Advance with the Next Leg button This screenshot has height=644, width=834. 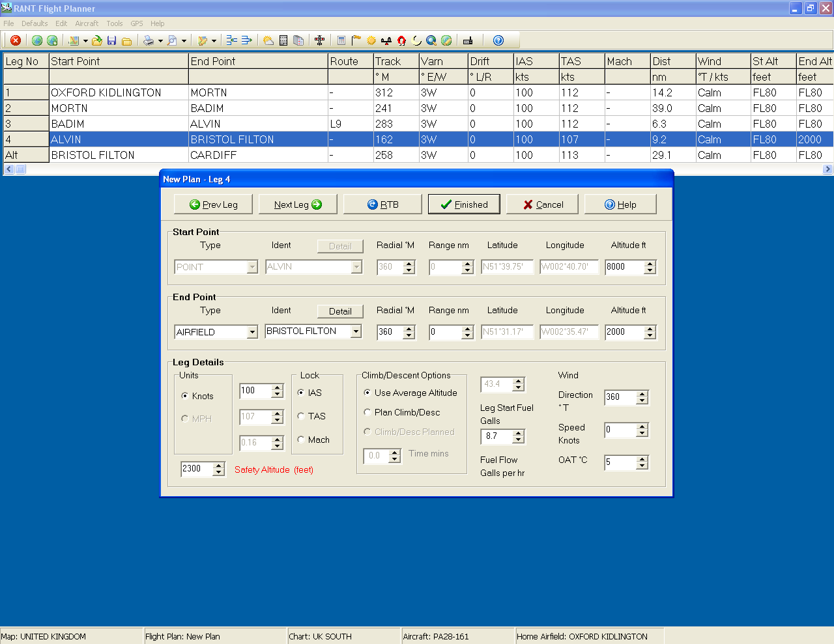point(298,204)
